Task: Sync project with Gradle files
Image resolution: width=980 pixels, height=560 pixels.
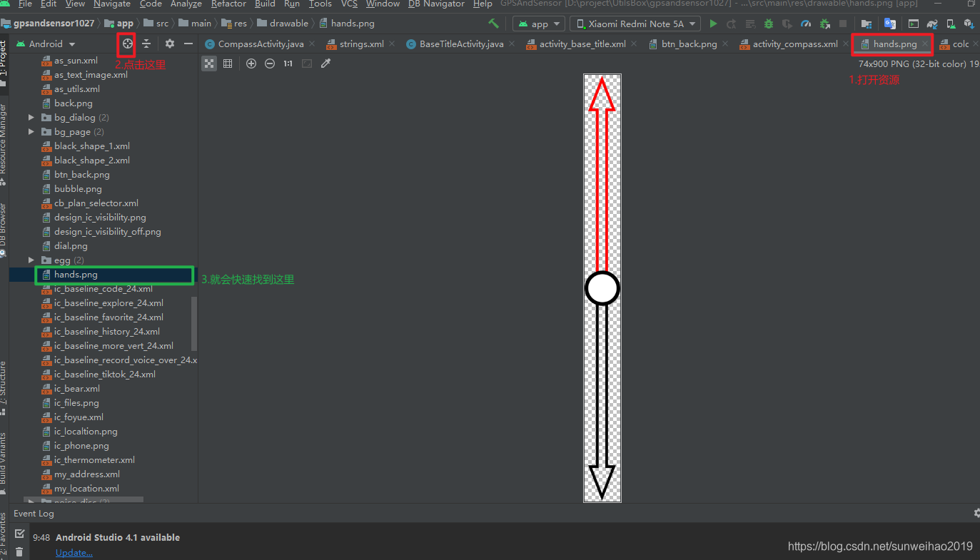Action: 931,24
